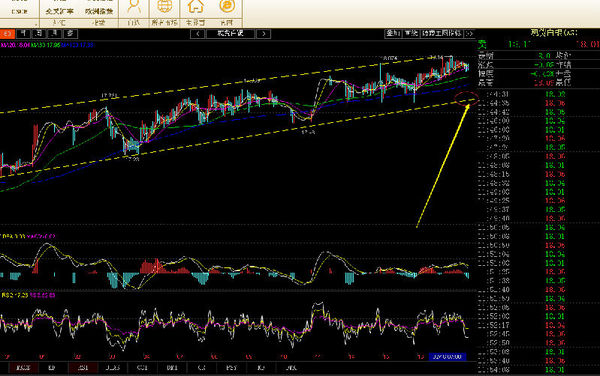Switch chart to the 周 weekly period
This screenshot has width=600, height=376.
click(x=39, y=34)
